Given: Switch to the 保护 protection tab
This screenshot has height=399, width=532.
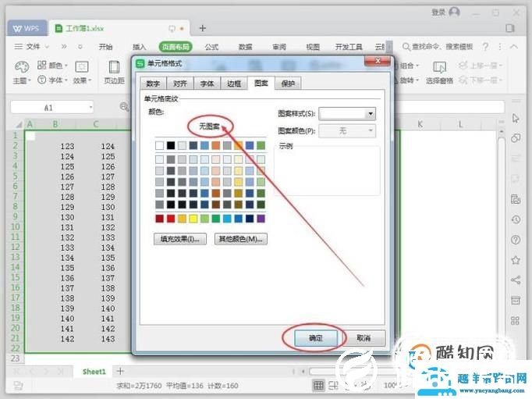Looking at the screenshot, I should 288,84.
